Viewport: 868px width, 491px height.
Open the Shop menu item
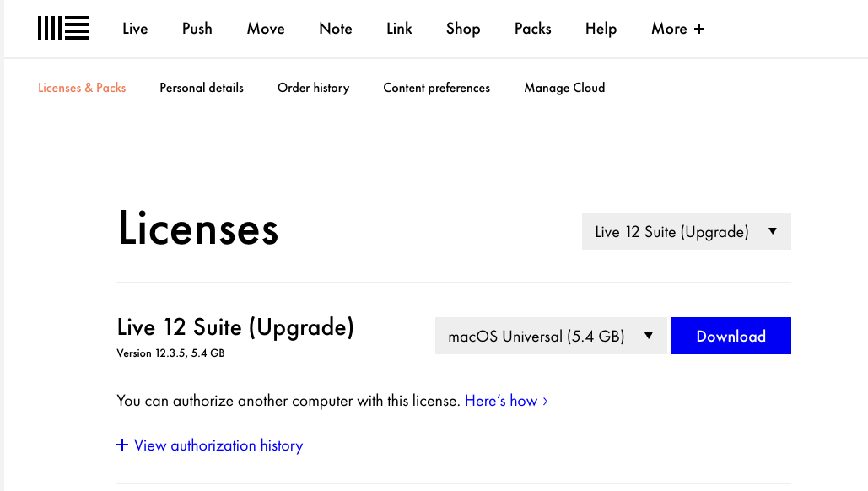tap(462, 28)
